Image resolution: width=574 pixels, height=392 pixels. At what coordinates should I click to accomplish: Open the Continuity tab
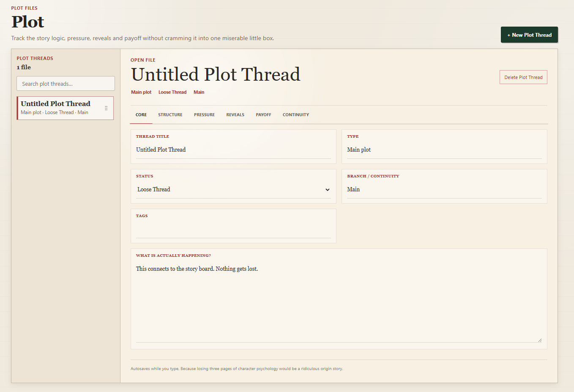pyautogui.click(x=296, y=115)
